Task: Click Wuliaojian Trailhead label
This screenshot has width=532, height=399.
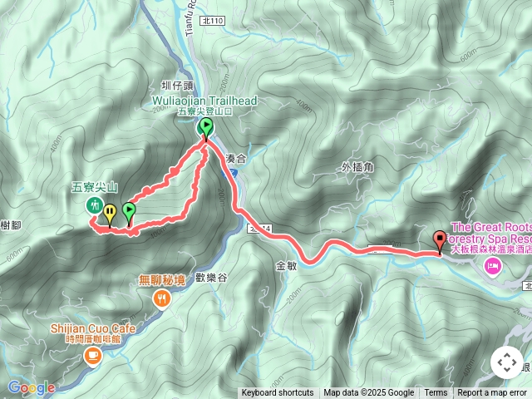Action: pyautogui.click(x=204, y=101)
